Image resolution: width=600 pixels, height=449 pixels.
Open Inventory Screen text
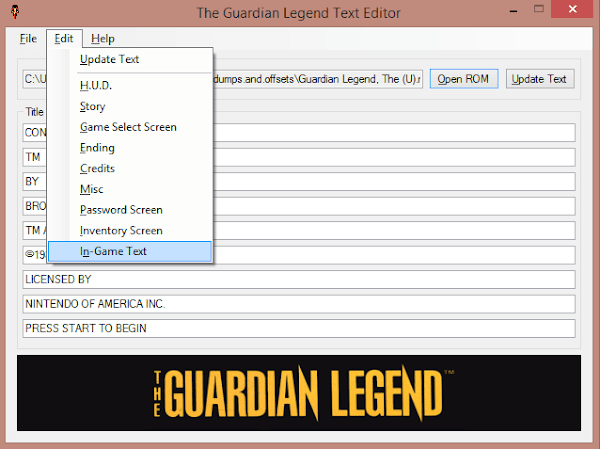[x=130, y=230]
